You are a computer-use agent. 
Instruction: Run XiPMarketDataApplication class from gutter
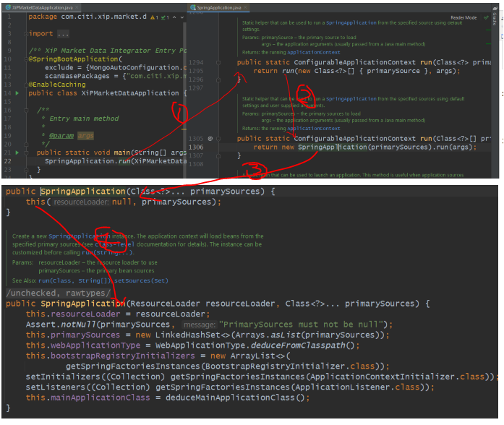17,93
